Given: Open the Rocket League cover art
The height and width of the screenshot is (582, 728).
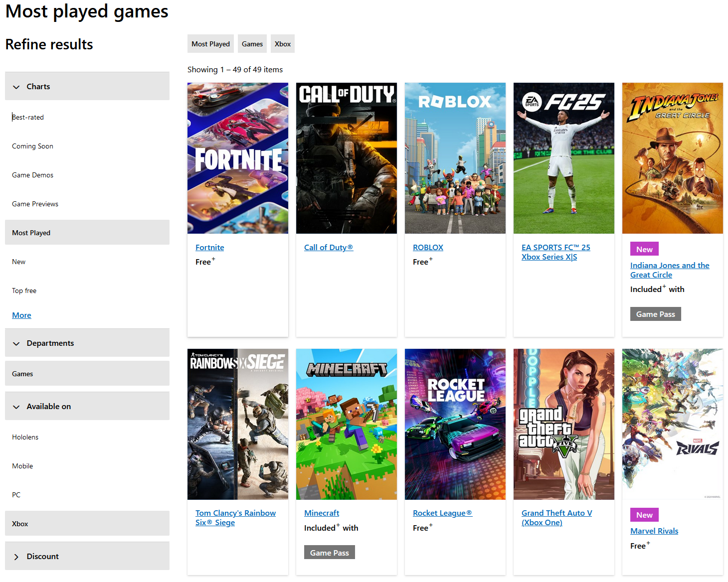Looking at the screenshot, I should point(455,424).
